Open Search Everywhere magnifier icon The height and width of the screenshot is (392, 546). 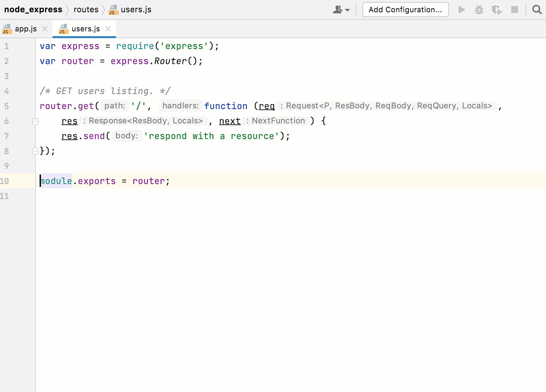537,10
